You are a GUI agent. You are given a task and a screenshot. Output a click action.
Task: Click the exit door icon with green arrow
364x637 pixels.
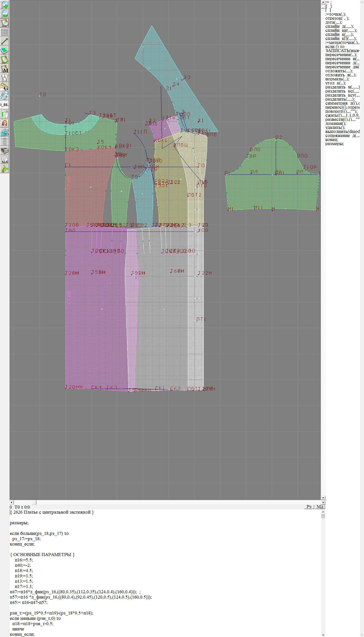5,169
